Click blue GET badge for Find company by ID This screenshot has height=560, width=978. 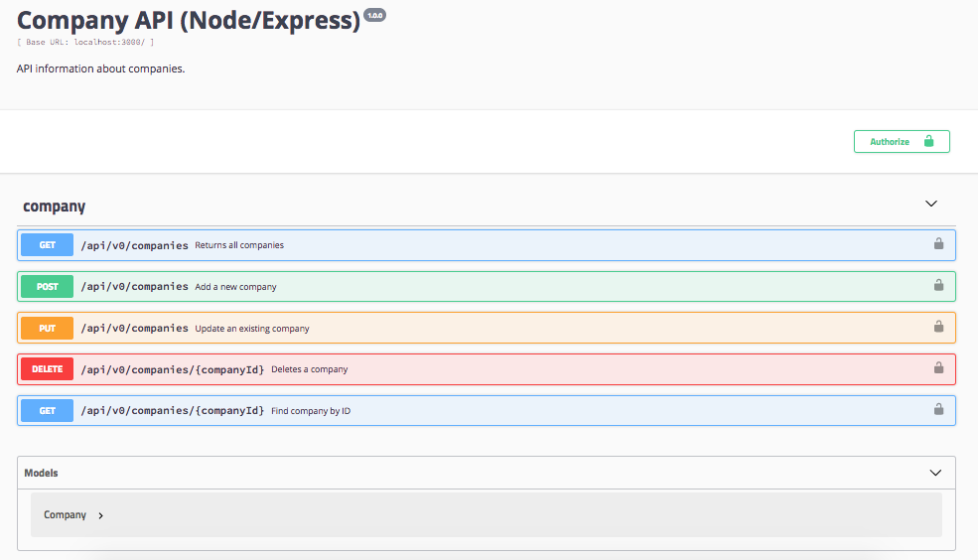(x=47, y=411)
